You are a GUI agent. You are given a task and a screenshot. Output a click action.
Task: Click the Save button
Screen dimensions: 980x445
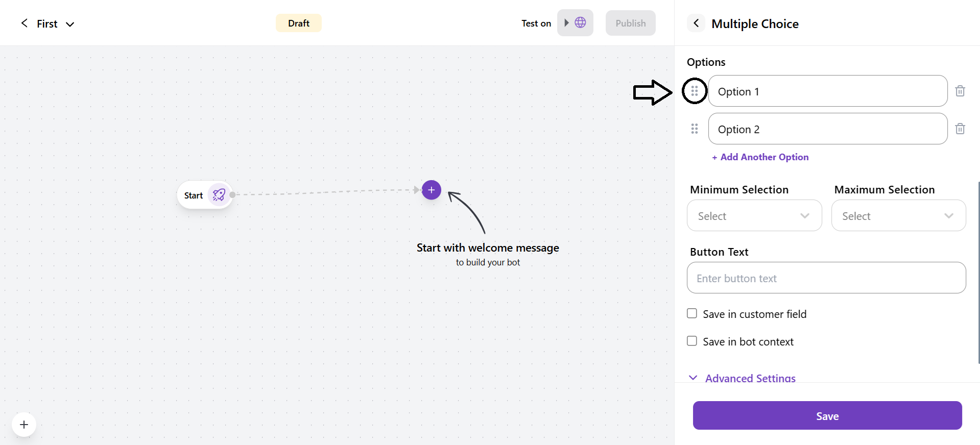point(827,415)
